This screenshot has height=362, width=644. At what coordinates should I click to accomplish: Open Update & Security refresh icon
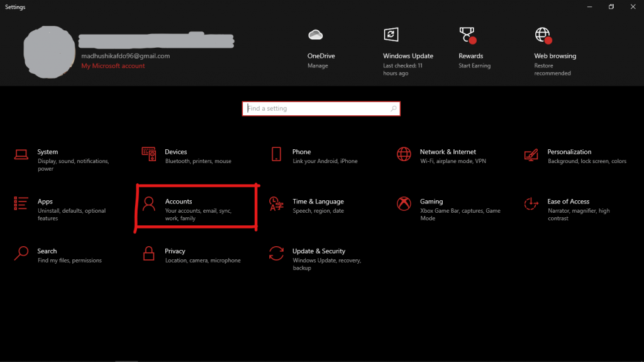(277, 253)
